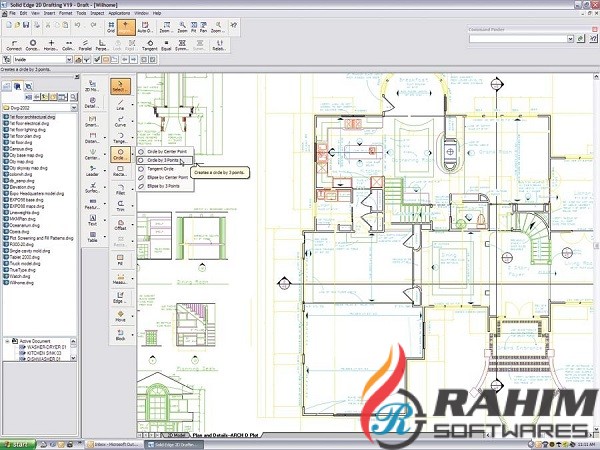Apply the Perpendicular relationship tool
The width and height of the screenshot is (600, 450).
pos(102,45)
